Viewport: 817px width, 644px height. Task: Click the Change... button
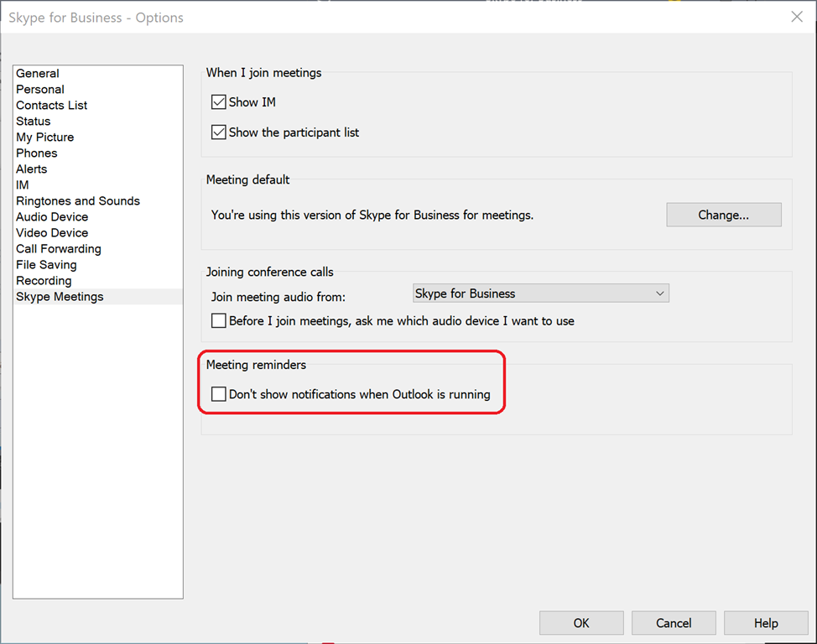point(723,215)
